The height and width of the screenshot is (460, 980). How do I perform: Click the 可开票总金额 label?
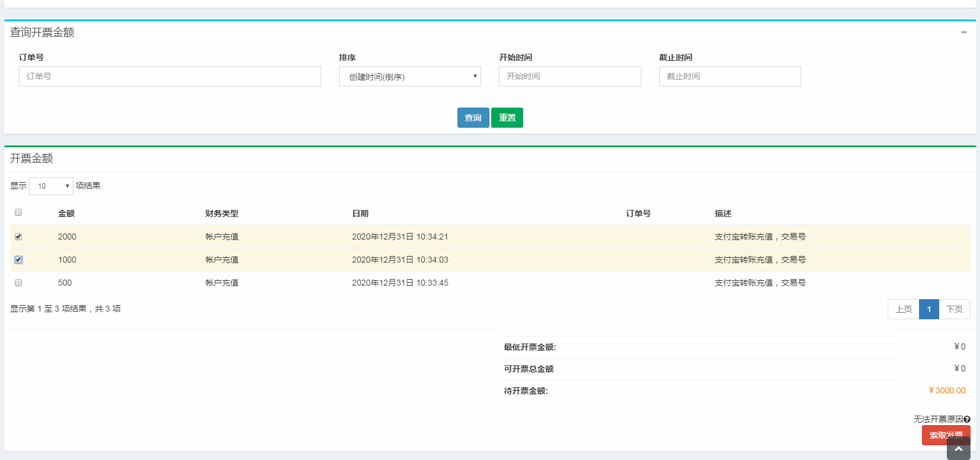pos(528,369)
